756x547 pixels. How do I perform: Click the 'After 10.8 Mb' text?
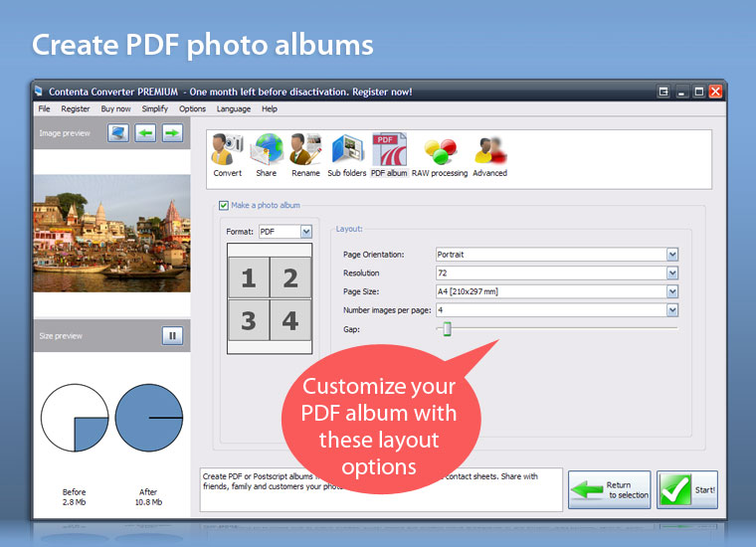pos(148,497)
